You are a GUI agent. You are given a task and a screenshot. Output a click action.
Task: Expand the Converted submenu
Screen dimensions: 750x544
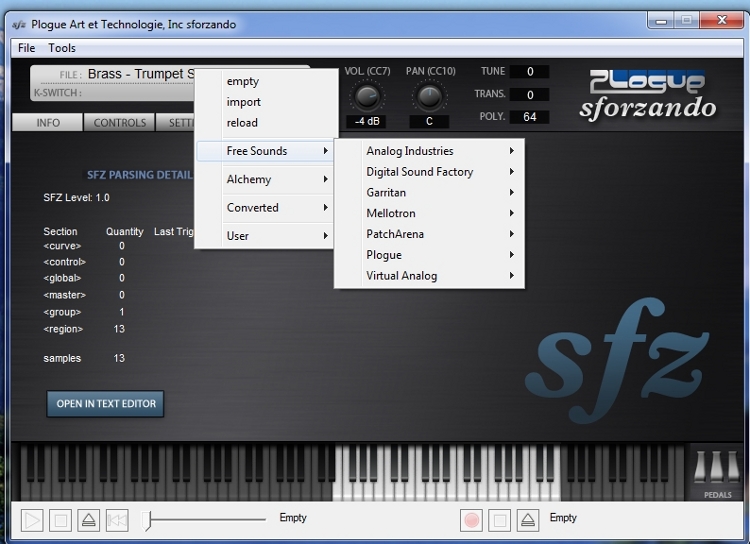pyautogui.click(x=265, y=207)
